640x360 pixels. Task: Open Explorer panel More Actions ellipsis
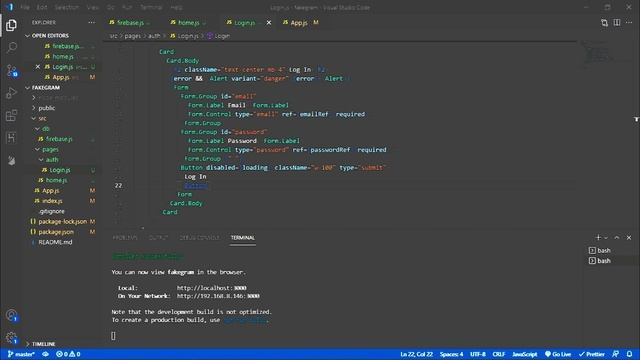(91, 22)
